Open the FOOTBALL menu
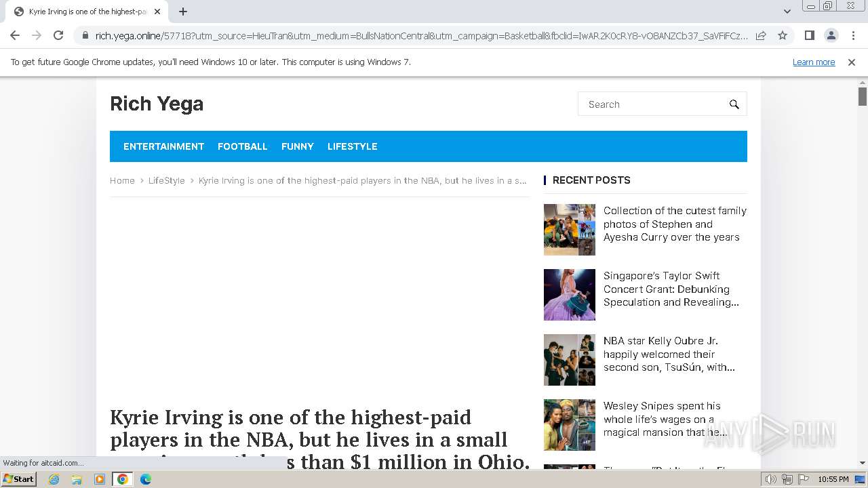The image size is (868, 488). click(x=243, y=146)
